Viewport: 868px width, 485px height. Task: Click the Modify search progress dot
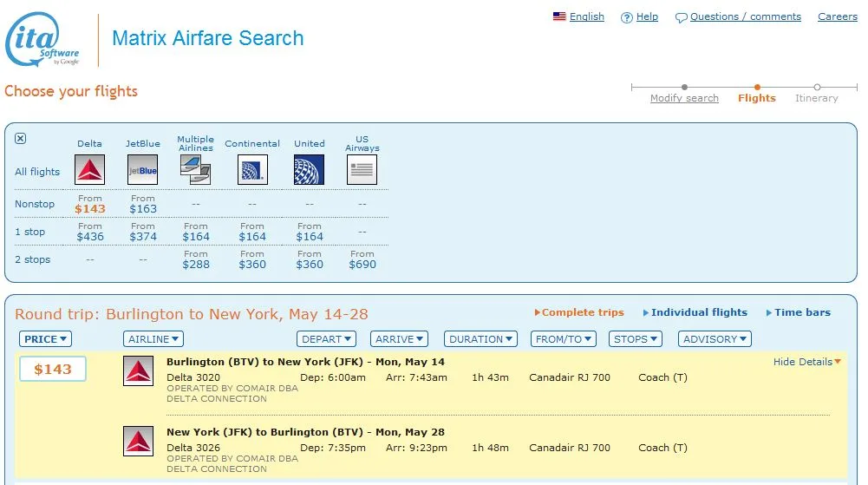pyautogui.click(x=685, y=87)
